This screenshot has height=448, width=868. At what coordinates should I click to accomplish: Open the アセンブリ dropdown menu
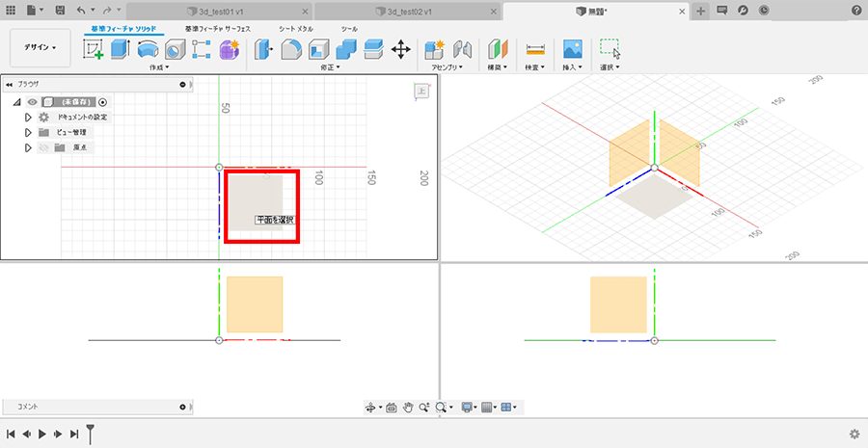click(x=448, y=66)
